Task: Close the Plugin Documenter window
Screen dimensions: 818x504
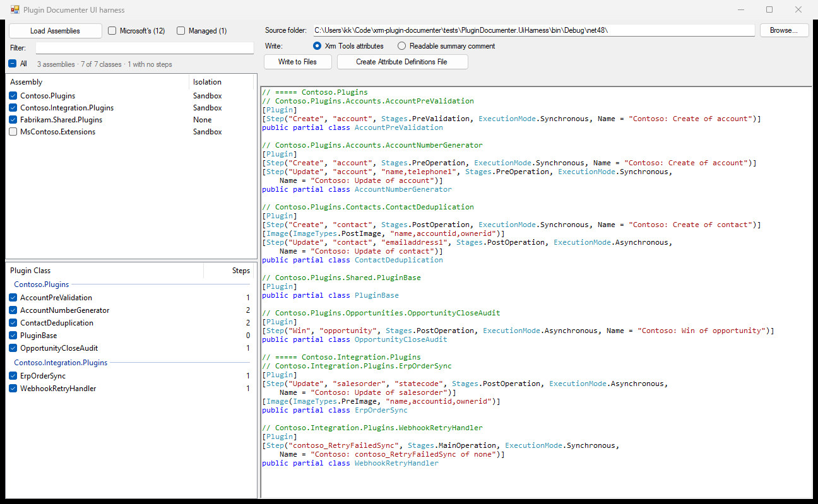Action: [798, 10]
